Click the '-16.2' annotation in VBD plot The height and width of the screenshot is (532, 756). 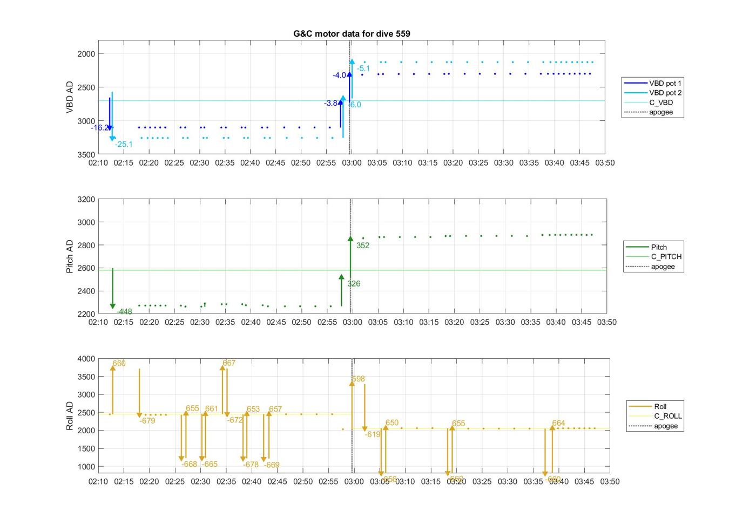point(100,128)
